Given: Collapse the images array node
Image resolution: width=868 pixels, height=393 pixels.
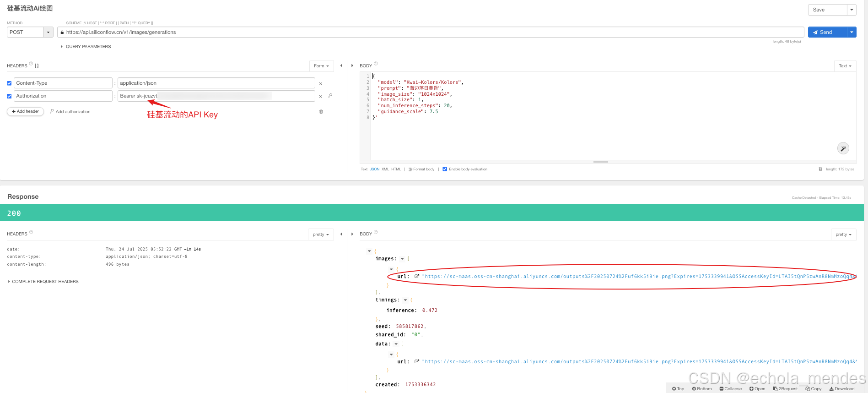Looking at the screenshot, I should click(x=402, y=259).
